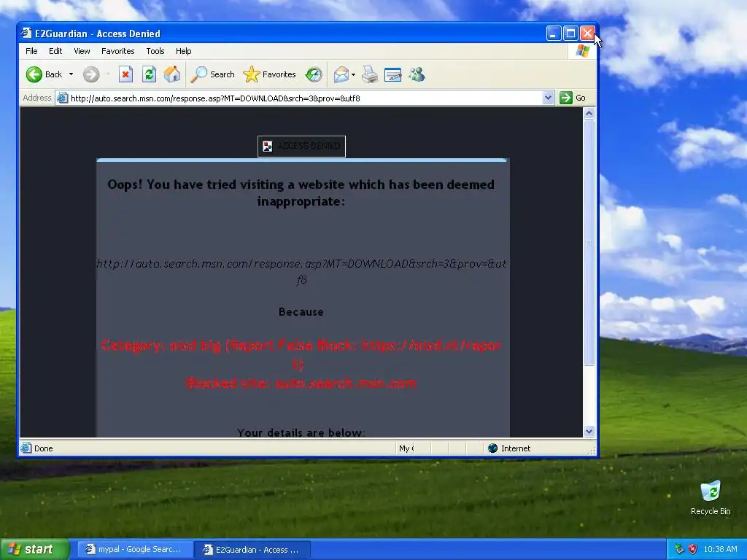Open the View menu
Screen dimensions: 747x560
(x=82, y=51)
